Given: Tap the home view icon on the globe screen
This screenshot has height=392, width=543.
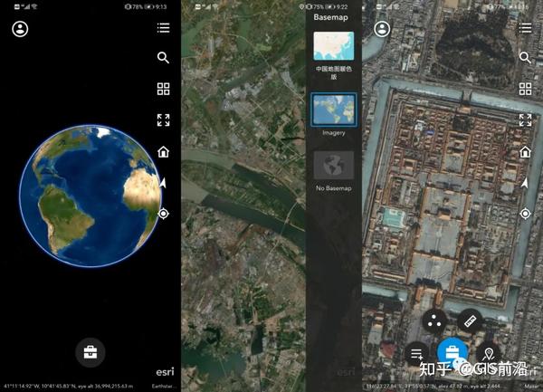Looking at the screenshot, I should [x=163, y=152].
